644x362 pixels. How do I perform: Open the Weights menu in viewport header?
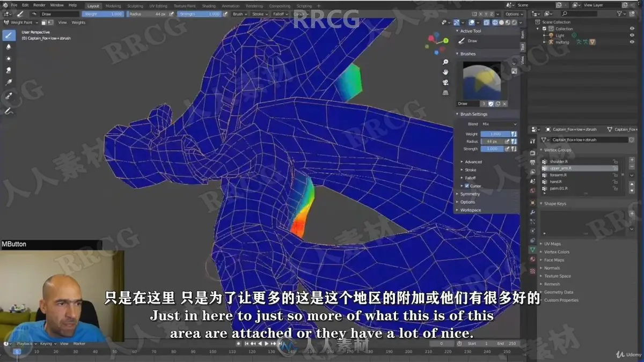coord(78,23)
